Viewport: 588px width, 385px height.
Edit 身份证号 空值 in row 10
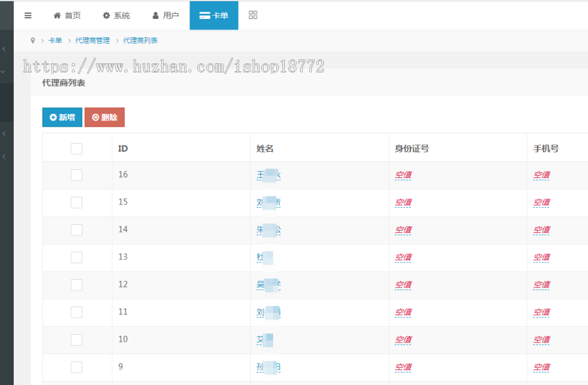click(403, 340)
